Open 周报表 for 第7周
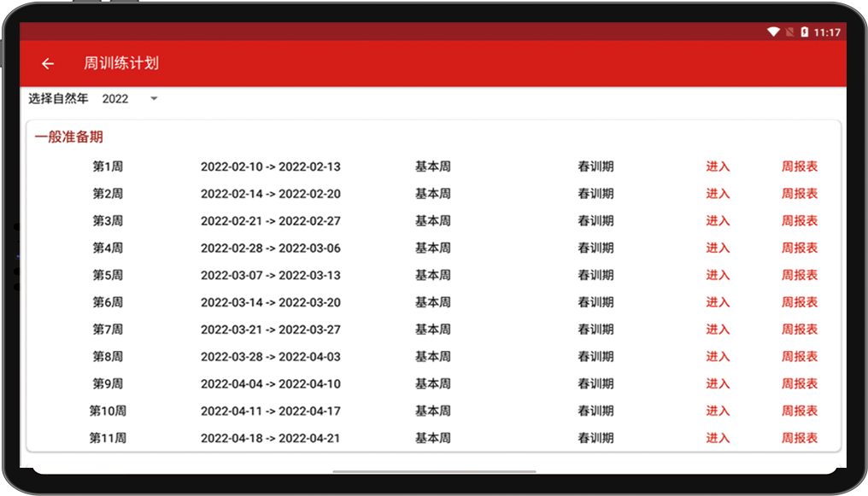The height and width of the screenshot is (496, 868). click(x=800, y=329)
